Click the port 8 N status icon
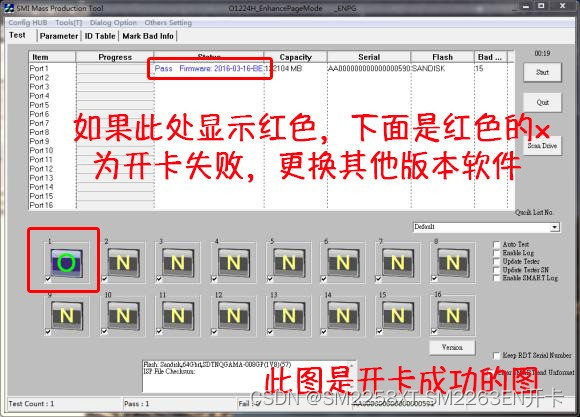Viewport: 580px width, 417px height. pyautogui.click(x=453, y=263)
